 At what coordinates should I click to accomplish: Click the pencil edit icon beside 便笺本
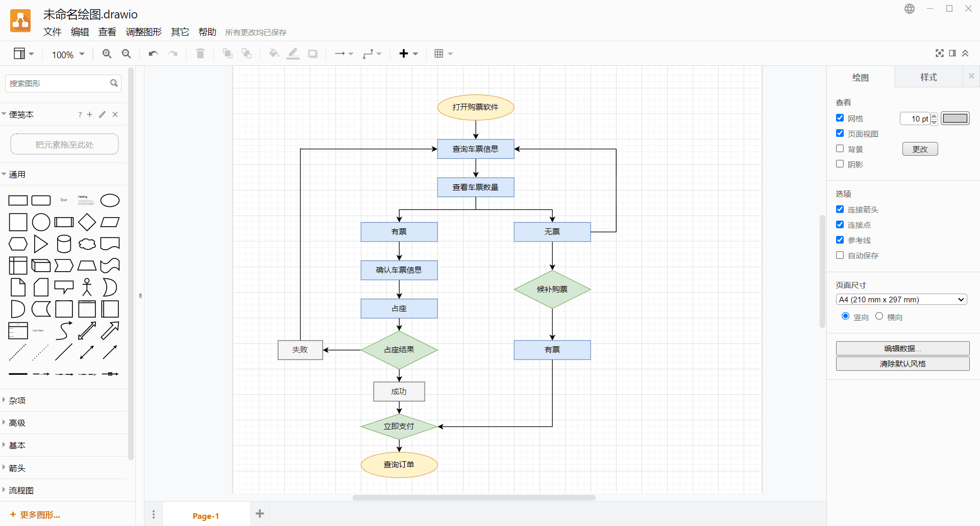(x=102, y=114)
